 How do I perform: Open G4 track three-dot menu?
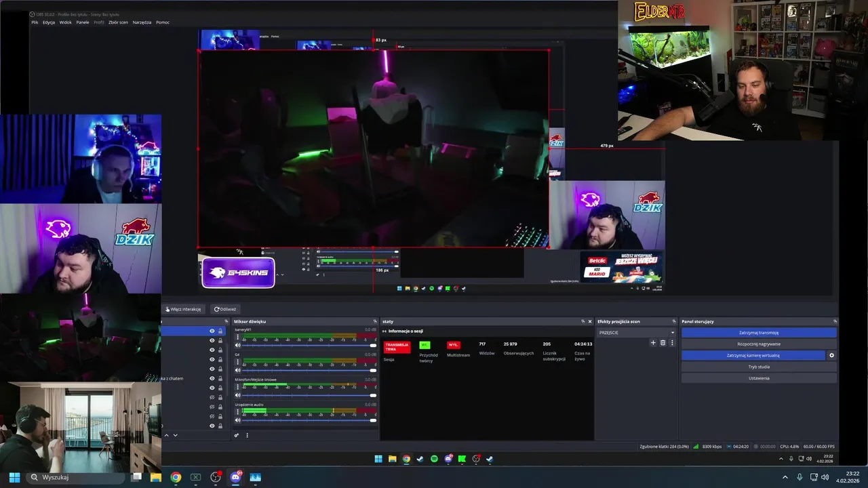click(x=237, y=362)
